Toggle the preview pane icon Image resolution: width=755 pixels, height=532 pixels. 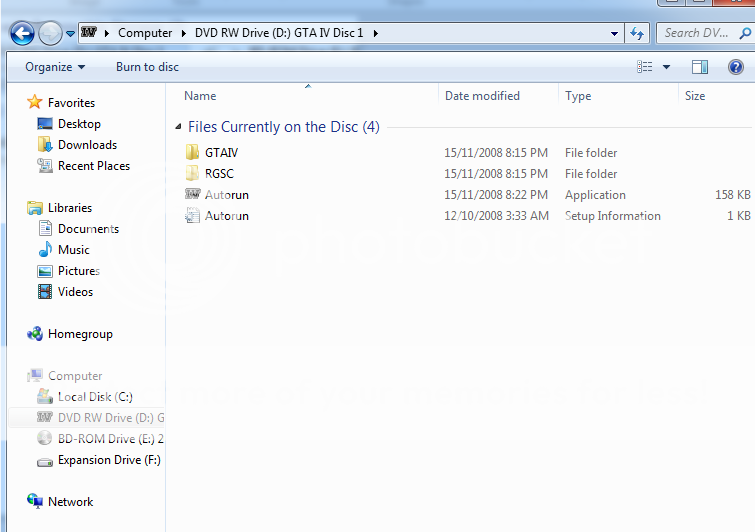point(700,67)
